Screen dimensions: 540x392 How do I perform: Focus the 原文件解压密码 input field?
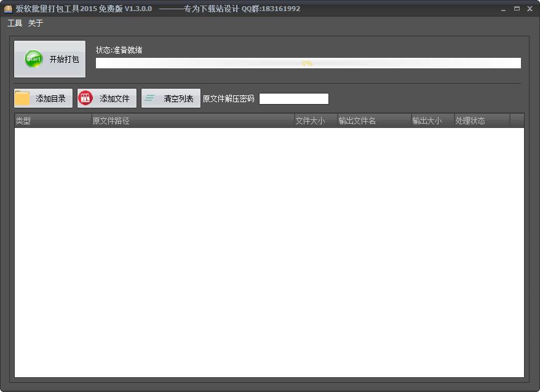tap(294, 99)
